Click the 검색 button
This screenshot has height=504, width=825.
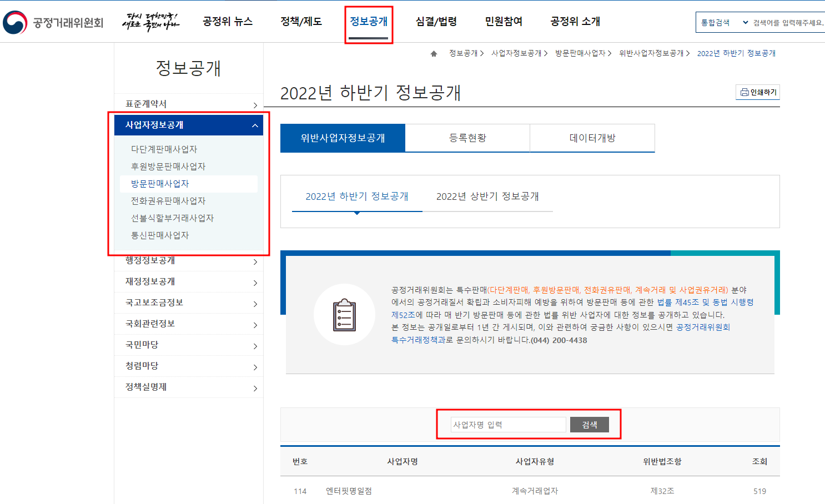pyautogui.click(x=590, y=425)
